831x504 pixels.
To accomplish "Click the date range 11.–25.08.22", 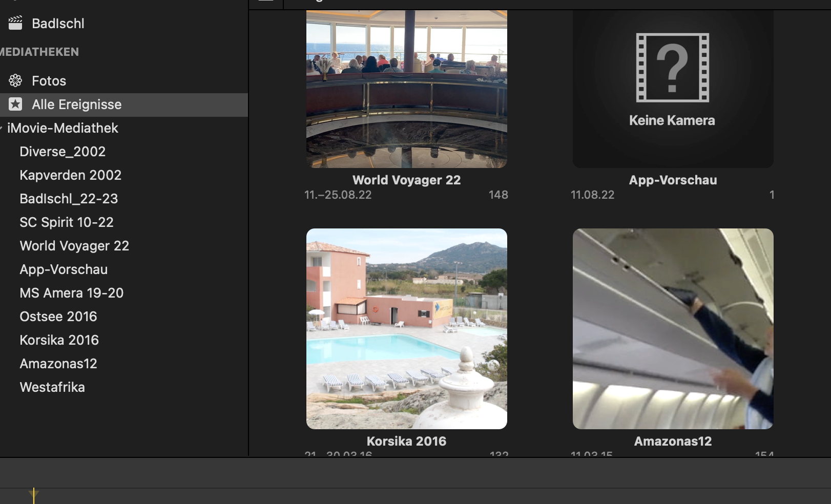I will point(338,195).
